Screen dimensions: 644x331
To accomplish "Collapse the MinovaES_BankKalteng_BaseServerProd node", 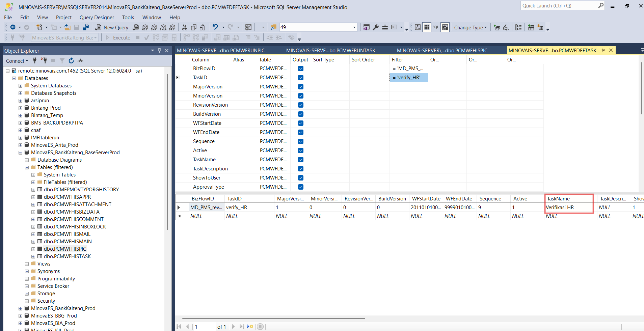I will [x=20, y=153].
